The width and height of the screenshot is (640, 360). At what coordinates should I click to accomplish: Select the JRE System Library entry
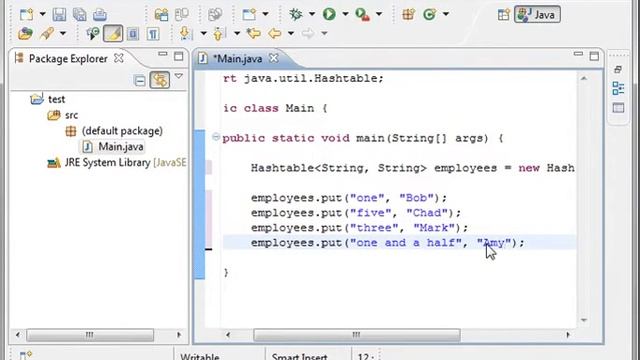pyautogui.click(x=117, y=162)
